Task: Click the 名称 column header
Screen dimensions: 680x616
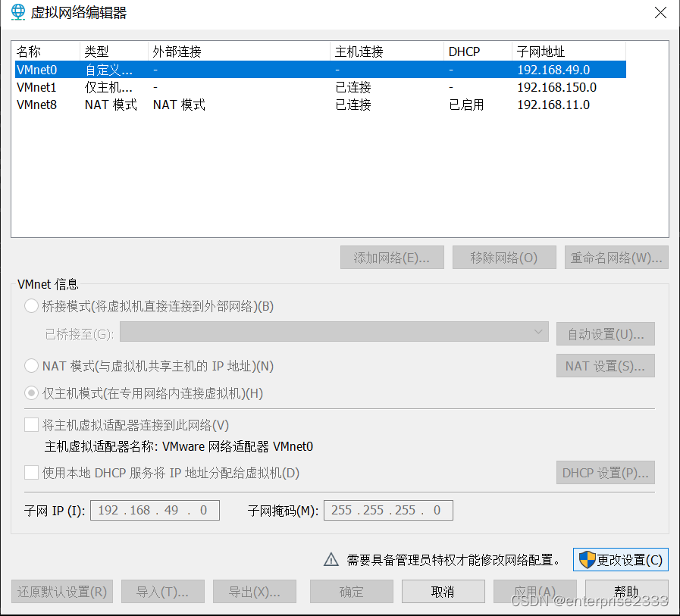Action: pos(45,52)
